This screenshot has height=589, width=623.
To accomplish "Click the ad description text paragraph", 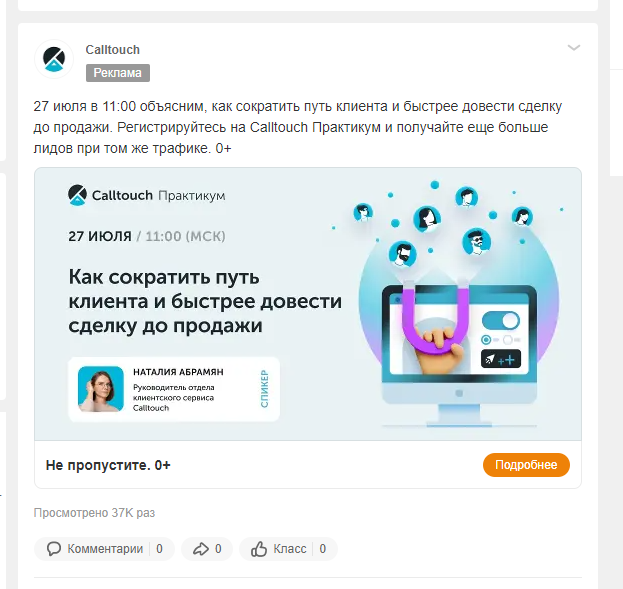I will (x=298, y=127).
